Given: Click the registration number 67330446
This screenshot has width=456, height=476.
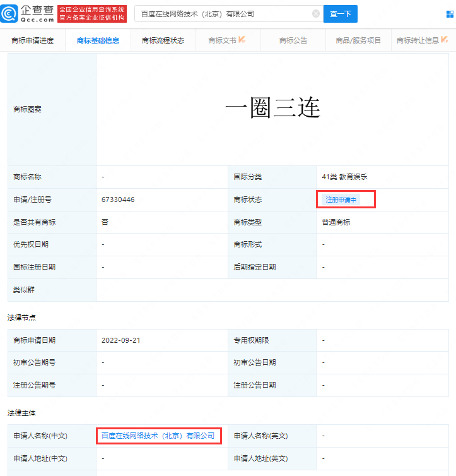Looking at the screenshot, I should (x=118, y=199).
